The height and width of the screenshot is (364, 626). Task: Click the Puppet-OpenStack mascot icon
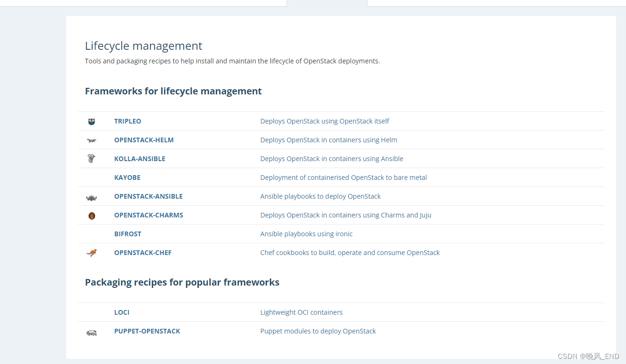pos(92,333)
